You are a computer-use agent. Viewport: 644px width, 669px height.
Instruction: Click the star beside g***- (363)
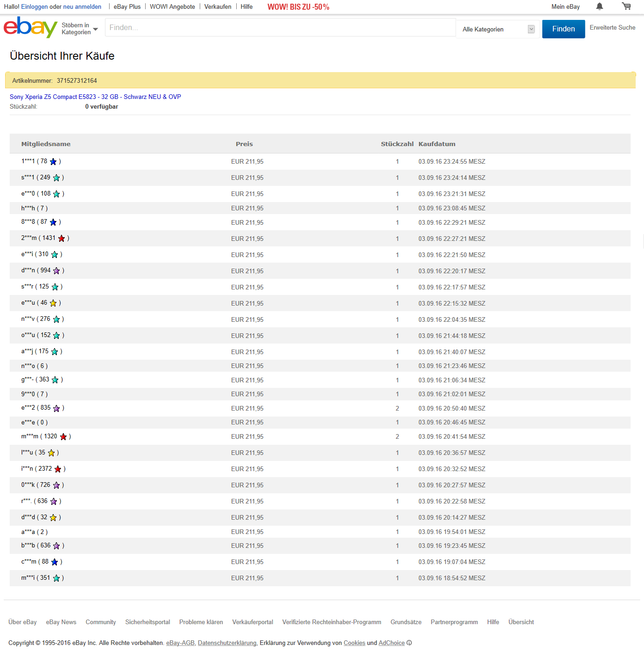(x=55, y=380)
